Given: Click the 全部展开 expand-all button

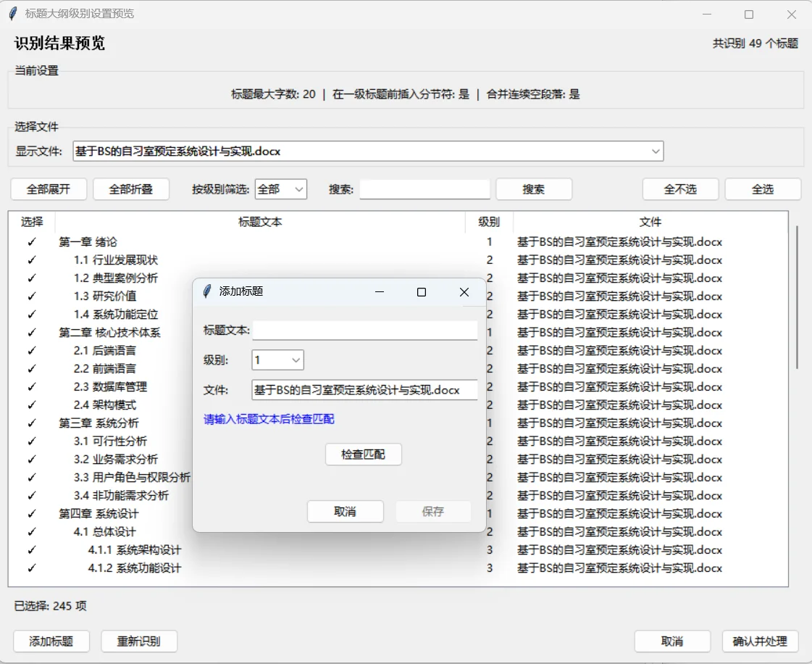Looking at the screenshot, I should click(x=48, y=188).
